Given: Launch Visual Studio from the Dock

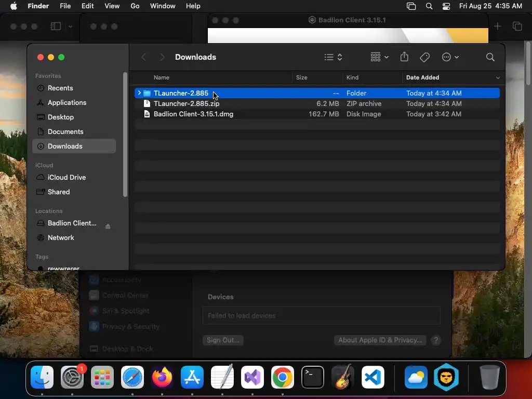Looking at the screenshot, I should coord(252,377).
